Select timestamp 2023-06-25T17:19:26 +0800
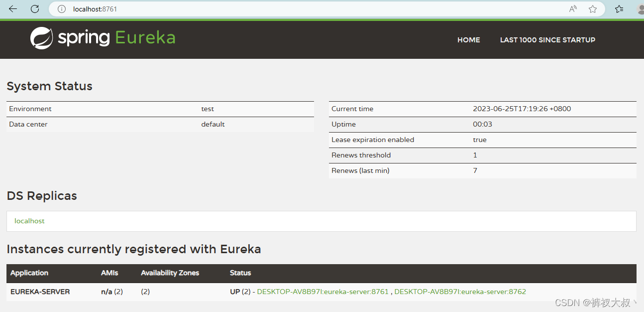The image size is (644, 312). pyautogui.click(x=522, y=109)
